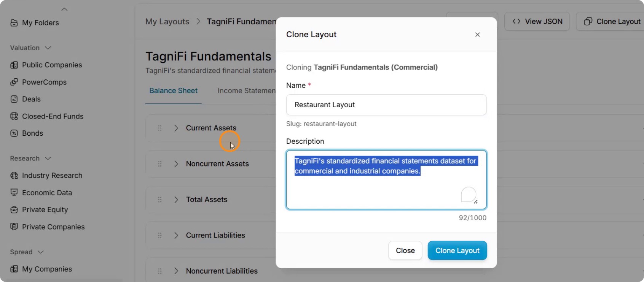
Task: Click the Private Equity briefcase icon
Action: [x=14, y=210]
